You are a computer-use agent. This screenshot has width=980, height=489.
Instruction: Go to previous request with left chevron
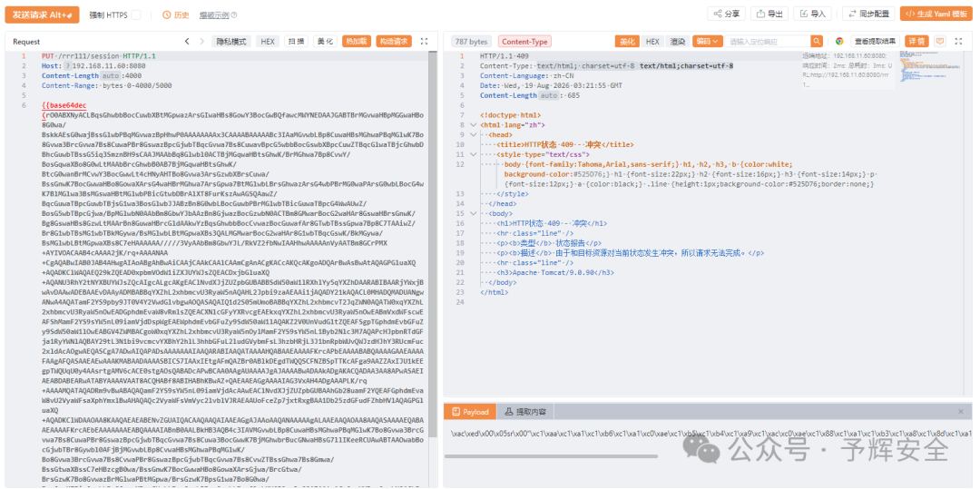pos(186,41)
